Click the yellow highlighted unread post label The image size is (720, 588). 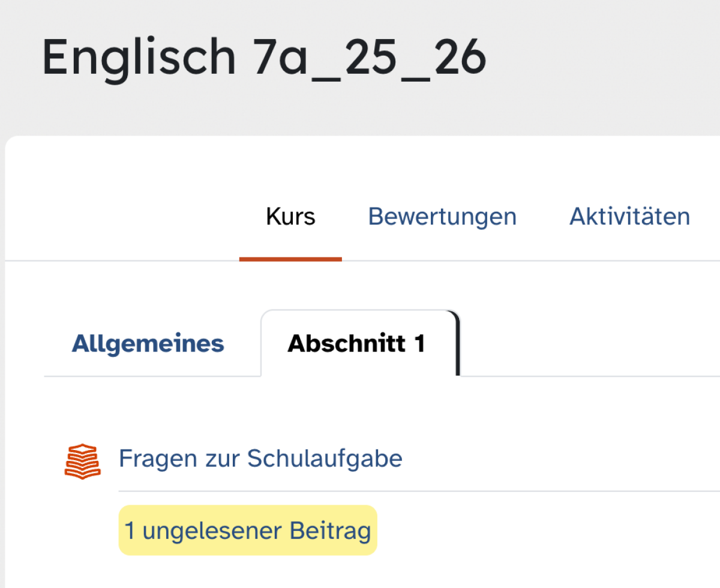tap(248, 530)
